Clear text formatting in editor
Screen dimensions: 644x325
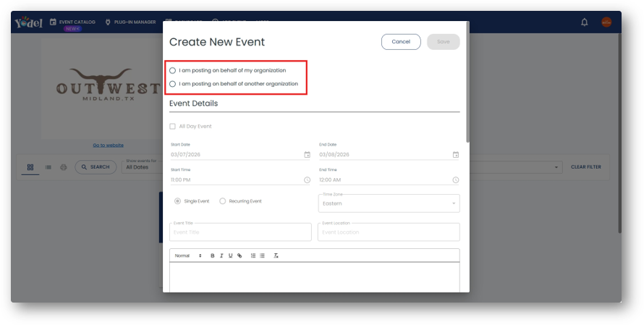[276, 256]
